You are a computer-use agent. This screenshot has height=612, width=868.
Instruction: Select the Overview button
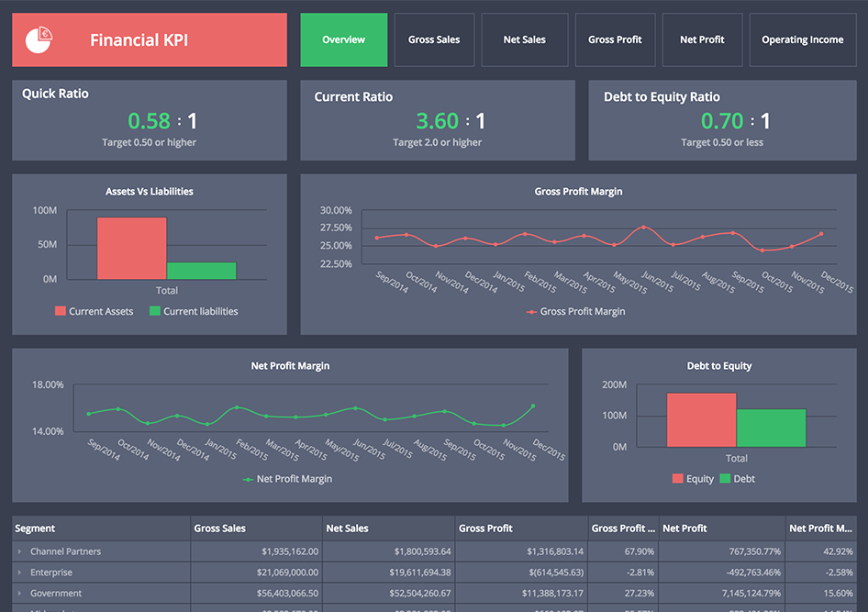tap(343, 39)
